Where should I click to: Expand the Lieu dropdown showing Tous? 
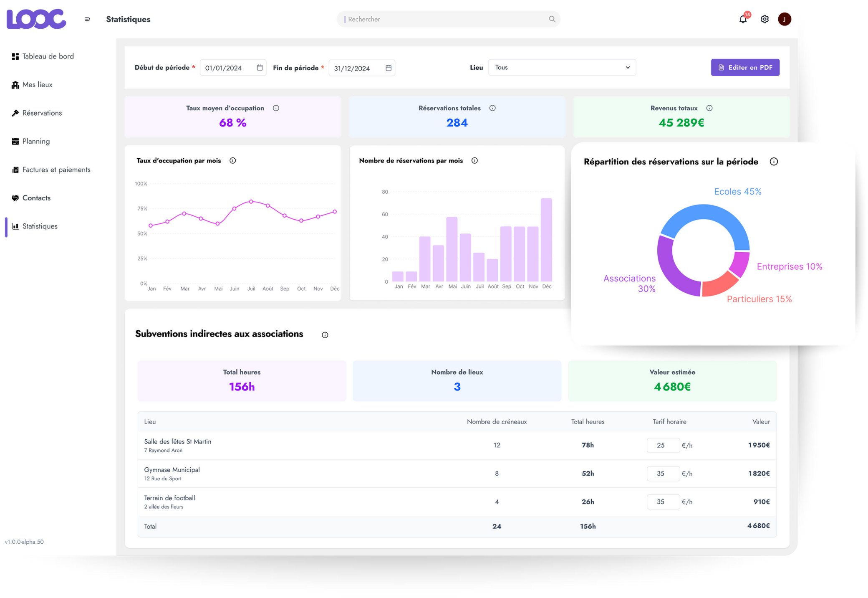562,68
